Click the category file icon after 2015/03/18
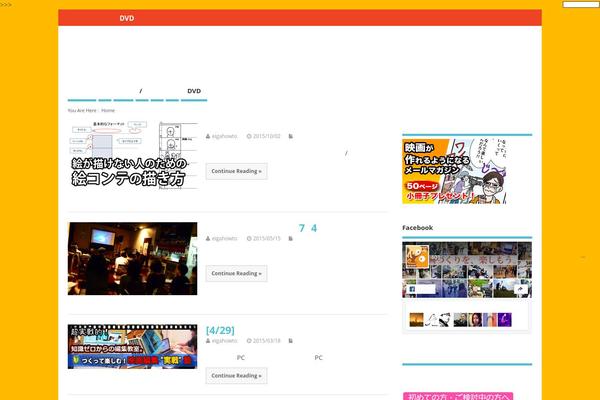Image resolution: width=600 pixels, height=400 pixels. click(291, 341)
